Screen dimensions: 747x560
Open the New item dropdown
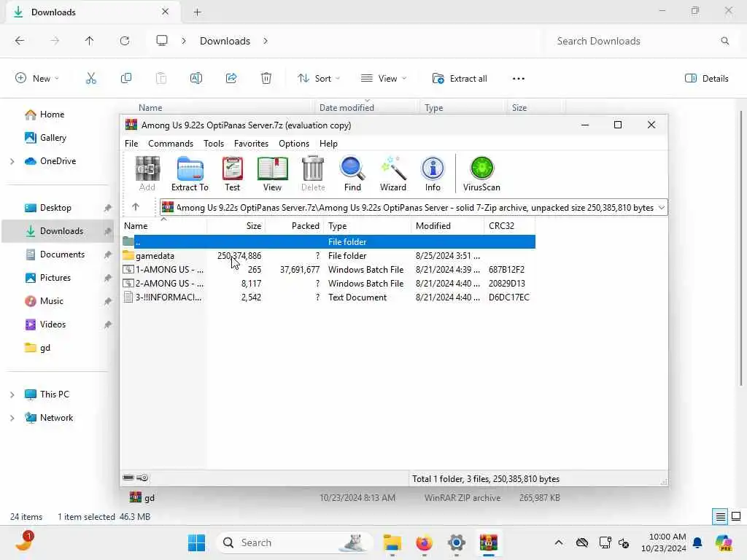point(37,79)
